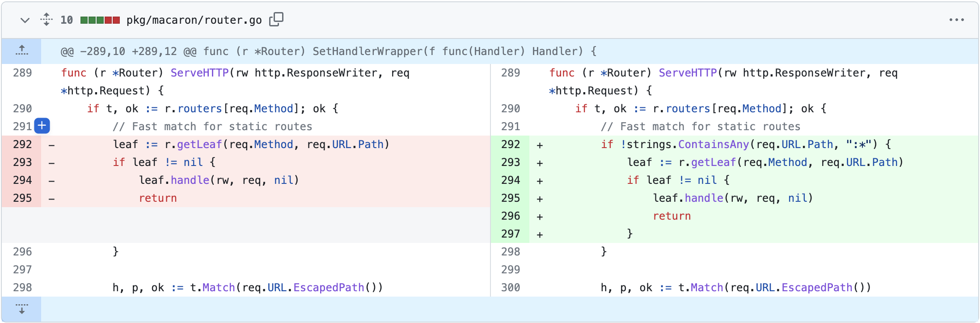Click the pkg/macaron/router.go file name
This screenshot has height=323, width=980.
pyautogui.click(x=194, y=20)
